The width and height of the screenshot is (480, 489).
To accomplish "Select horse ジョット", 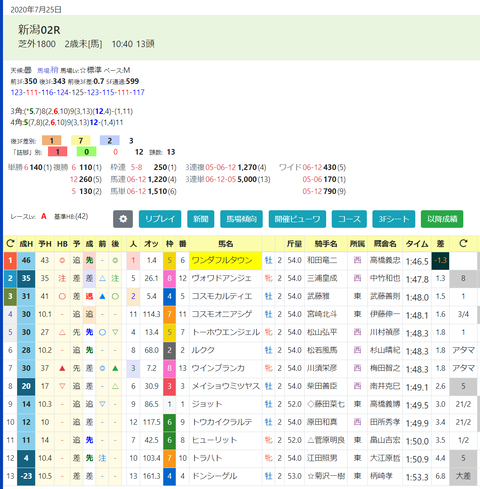I will [207, 404].
